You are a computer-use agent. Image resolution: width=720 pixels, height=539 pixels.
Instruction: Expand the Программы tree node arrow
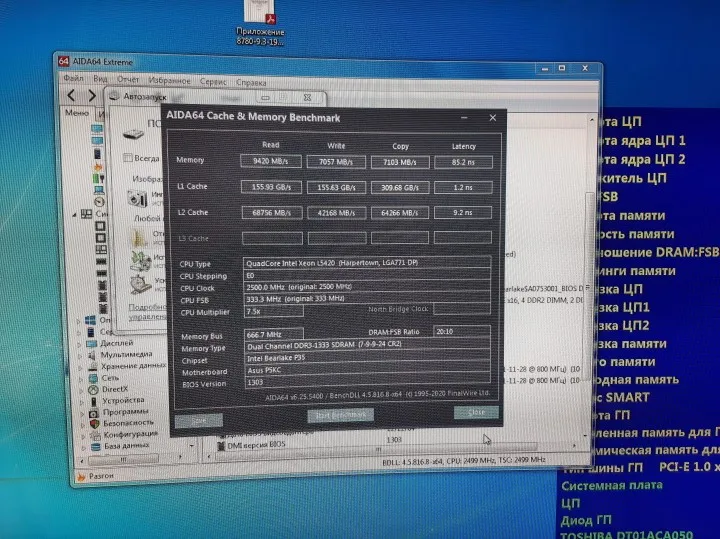click(x=82, y=413)
